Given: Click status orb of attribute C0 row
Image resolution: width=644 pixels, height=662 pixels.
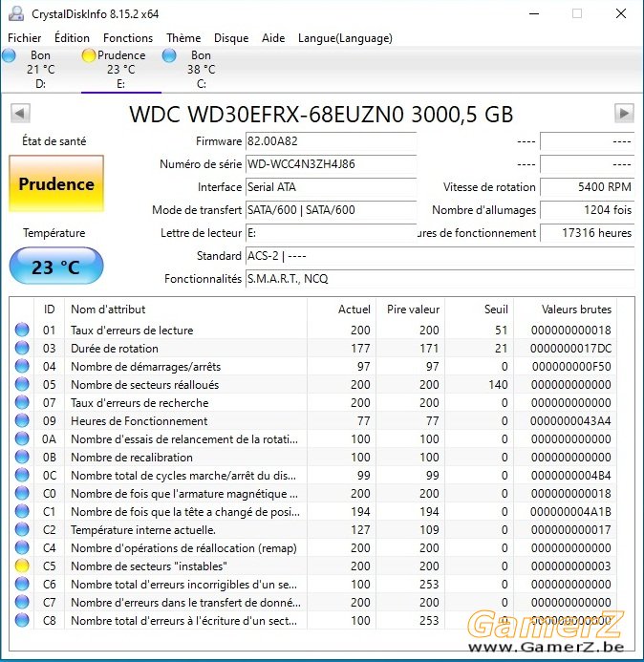Looking at the screenshot, I should point(22,493).
